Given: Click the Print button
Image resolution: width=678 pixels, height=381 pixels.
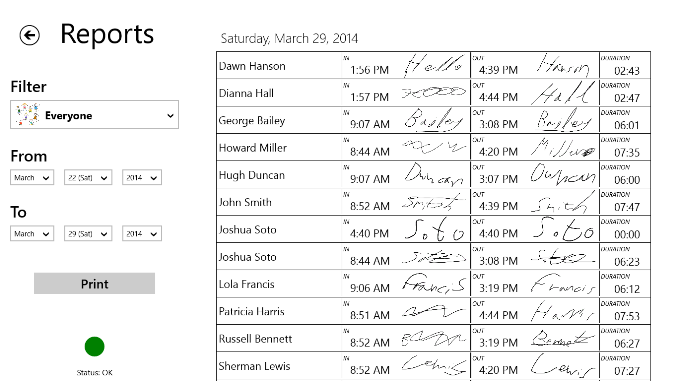Looking at the screenshot, I should point(94,283).
